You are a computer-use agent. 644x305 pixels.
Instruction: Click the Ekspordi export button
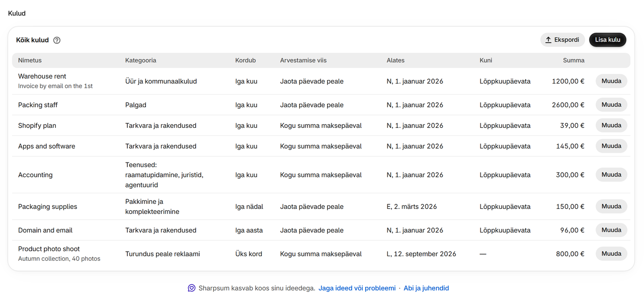pyautogui.click(x=562, y=40)
